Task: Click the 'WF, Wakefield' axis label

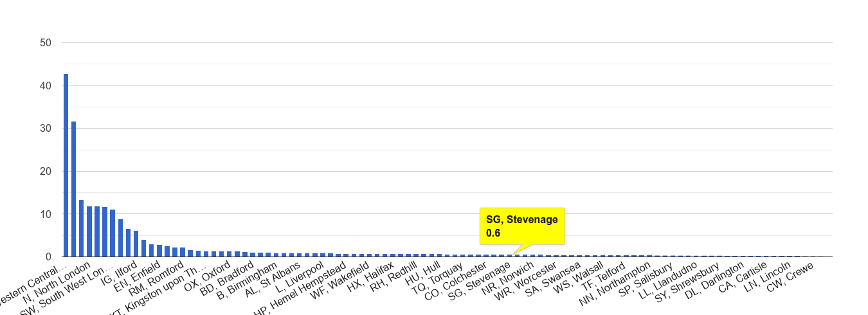Action: click(x=339, y=280)
